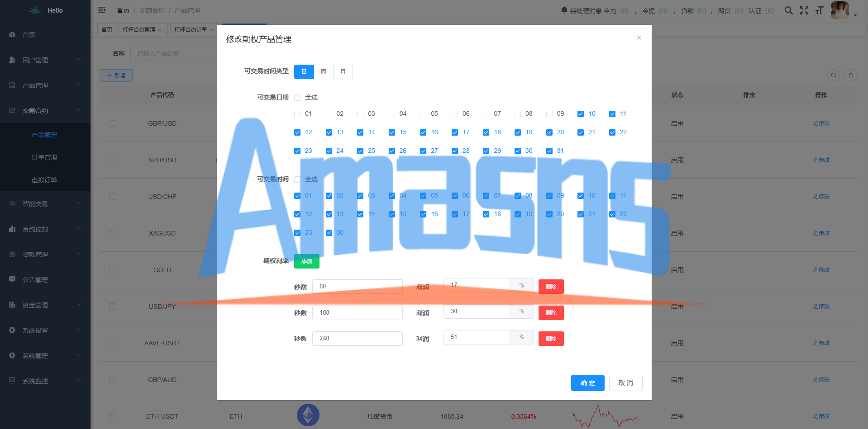Expand 产品管理 top-level sidebar menu
This screenshot has height=429, width=868.
click(45, 85)
